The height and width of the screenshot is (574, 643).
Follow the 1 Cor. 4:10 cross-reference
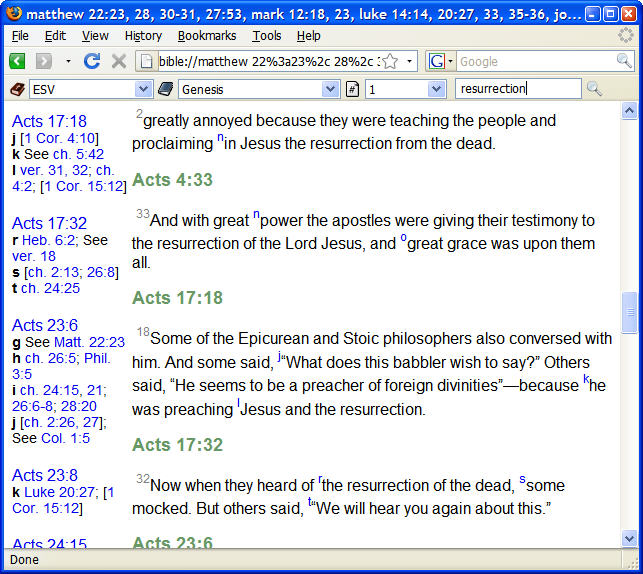tap(60, 138)
